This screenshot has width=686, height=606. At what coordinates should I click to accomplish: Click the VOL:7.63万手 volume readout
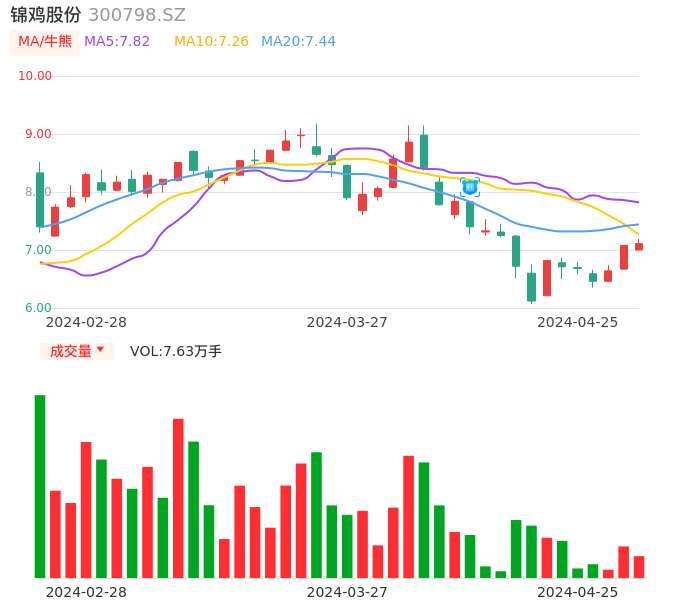(x=176, y=351)
